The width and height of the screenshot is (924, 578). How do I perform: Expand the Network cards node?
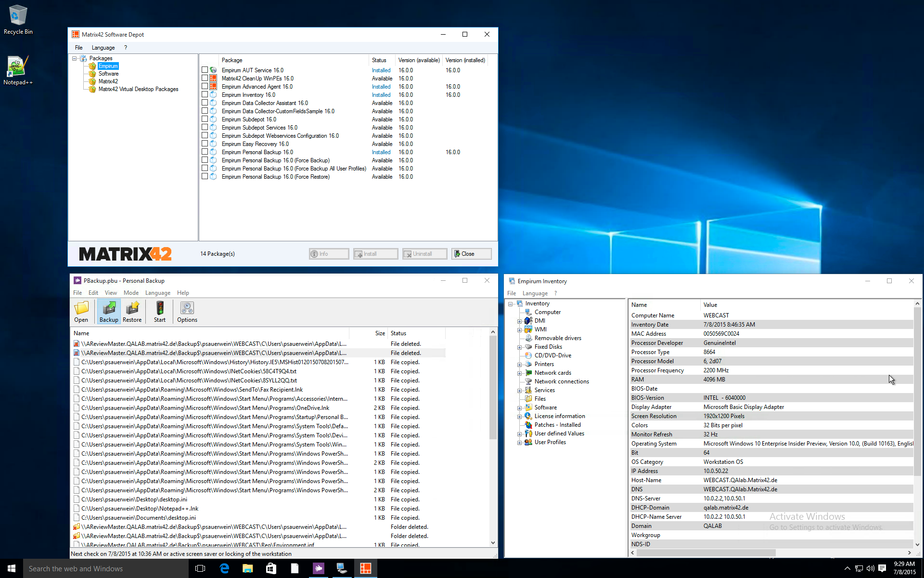coord(520,373)
